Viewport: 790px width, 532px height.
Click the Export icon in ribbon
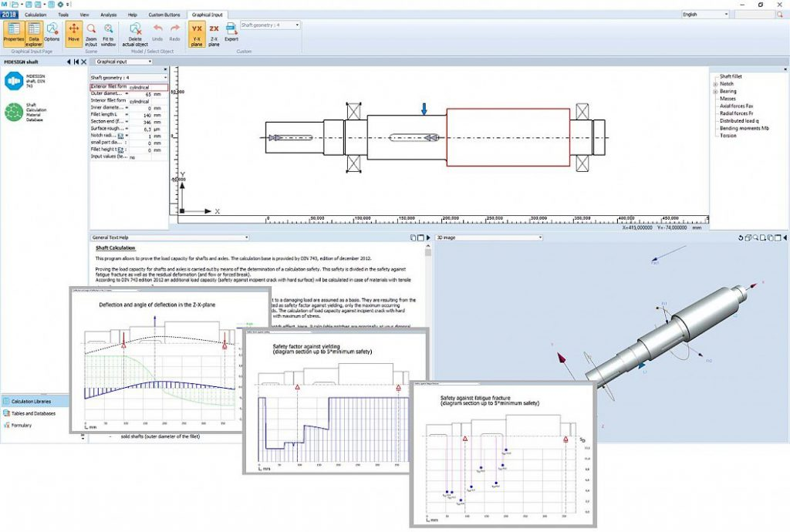(231, 32)
